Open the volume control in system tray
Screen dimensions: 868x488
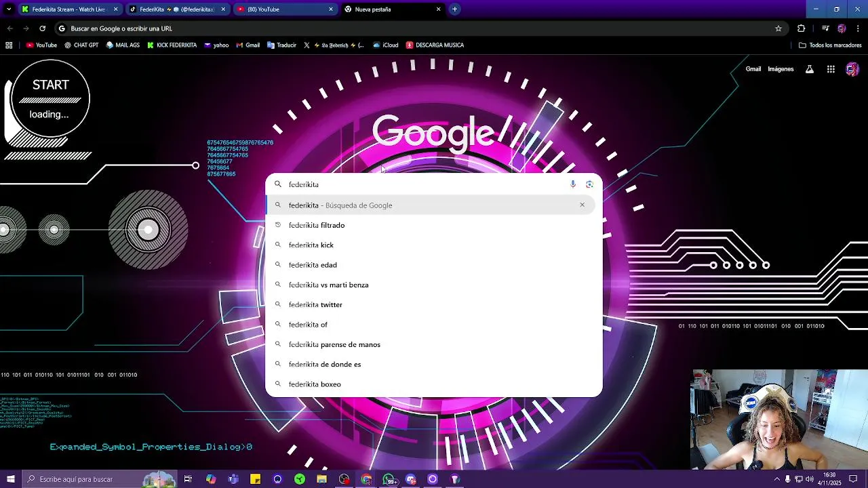pos(809,479)
